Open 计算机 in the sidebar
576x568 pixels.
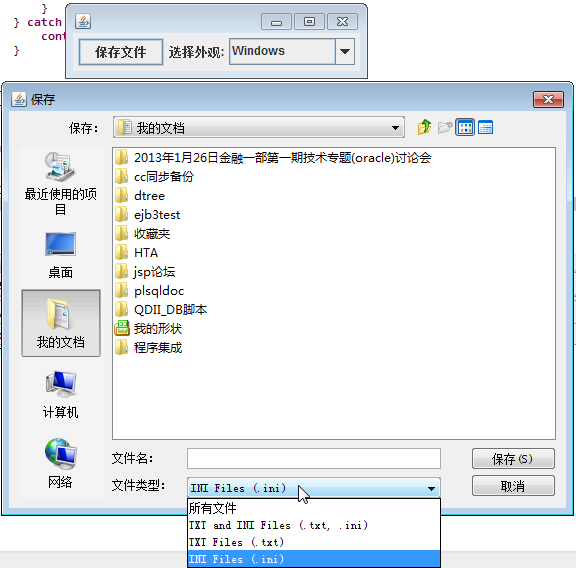[x=61, y=395]
